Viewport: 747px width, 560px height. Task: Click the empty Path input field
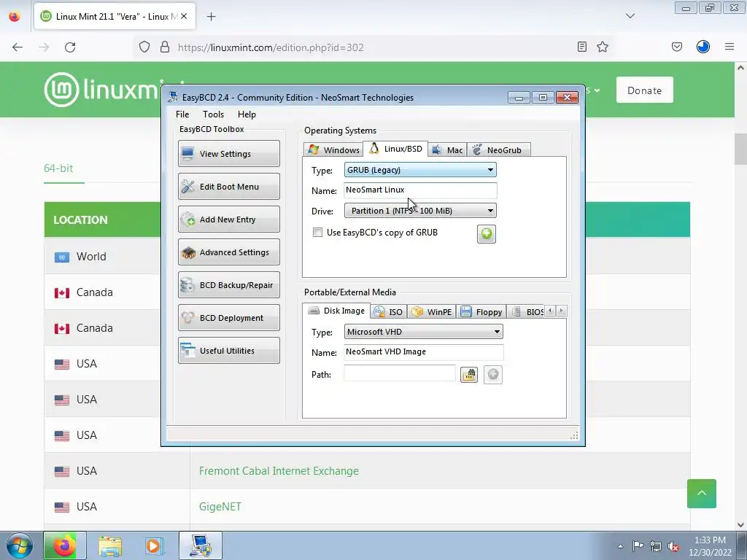(x=400, y=373)
